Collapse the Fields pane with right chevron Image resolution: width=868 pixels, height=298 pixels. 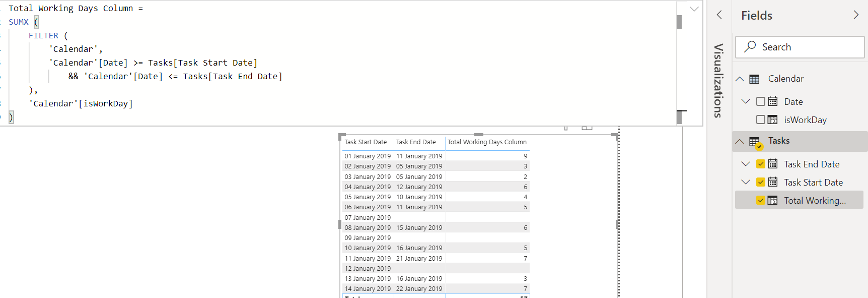tap(856, 15)
